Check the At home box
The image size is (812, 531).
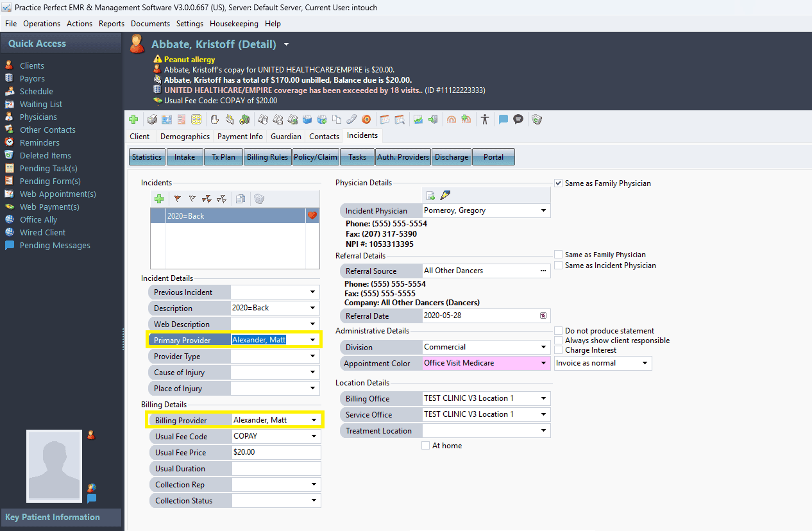pyautogui.click(x=425, y=446)
